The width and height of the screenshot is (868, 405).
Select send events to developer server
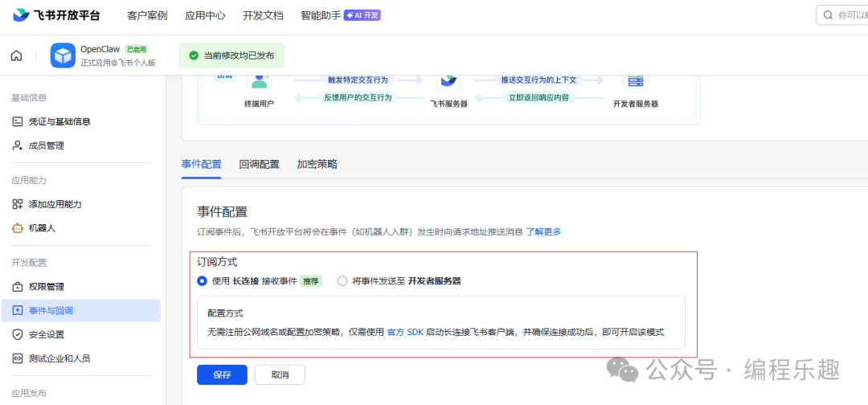click(x=342, y=281)
